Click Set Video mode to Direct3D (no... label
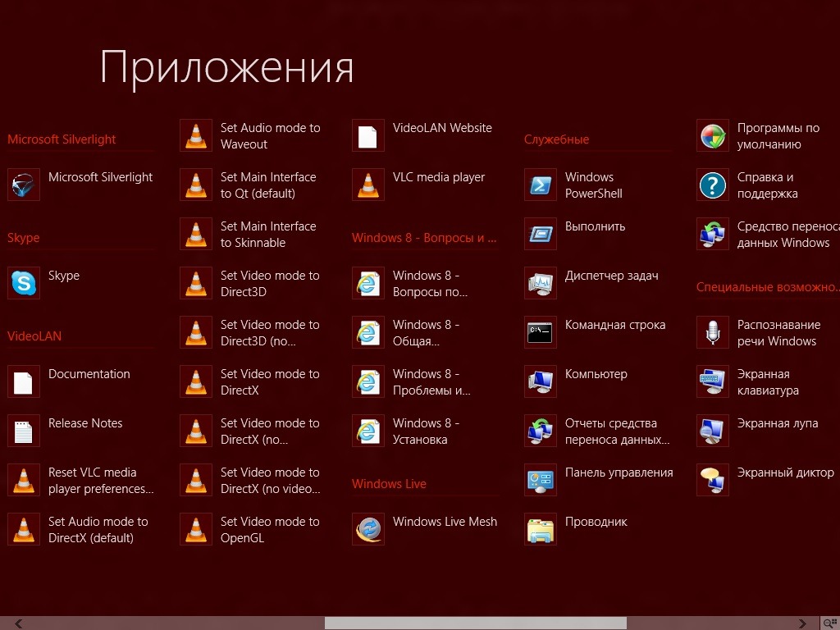 pyautogui.click(x=270, y=333)
